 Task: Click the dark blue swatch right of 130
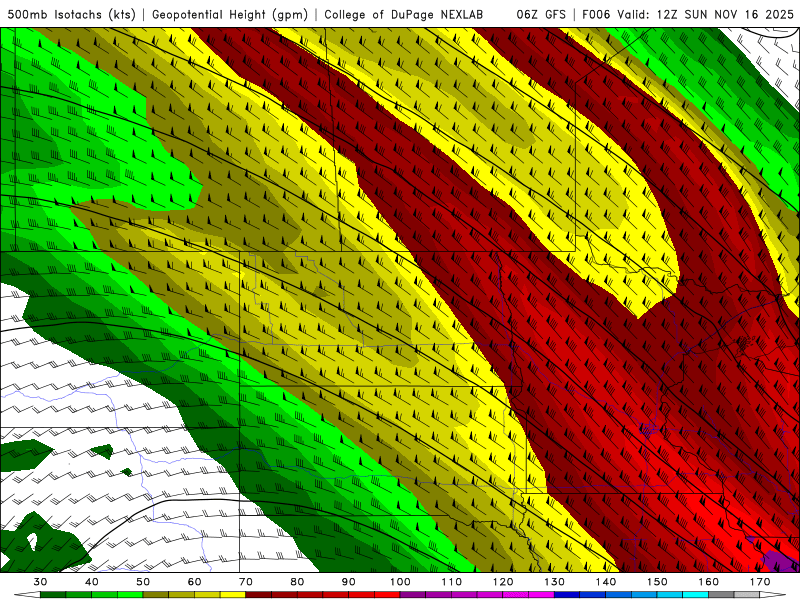567,595
